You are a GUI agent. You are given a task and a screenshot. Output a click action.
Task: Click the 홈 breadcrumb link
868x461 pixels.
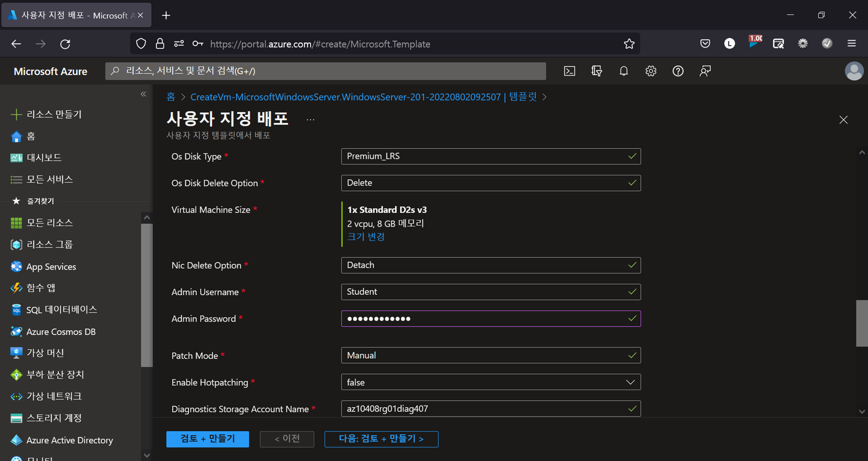tap(171, 97)
